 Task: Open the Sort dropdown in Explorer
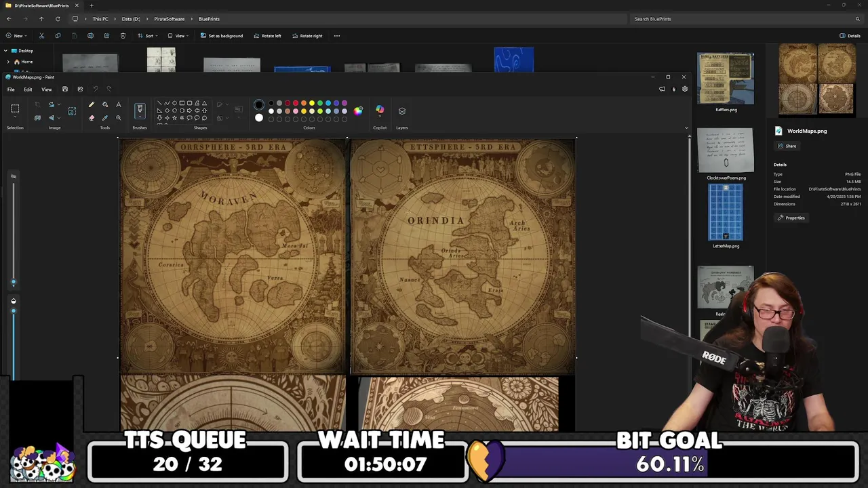point(148,35)
